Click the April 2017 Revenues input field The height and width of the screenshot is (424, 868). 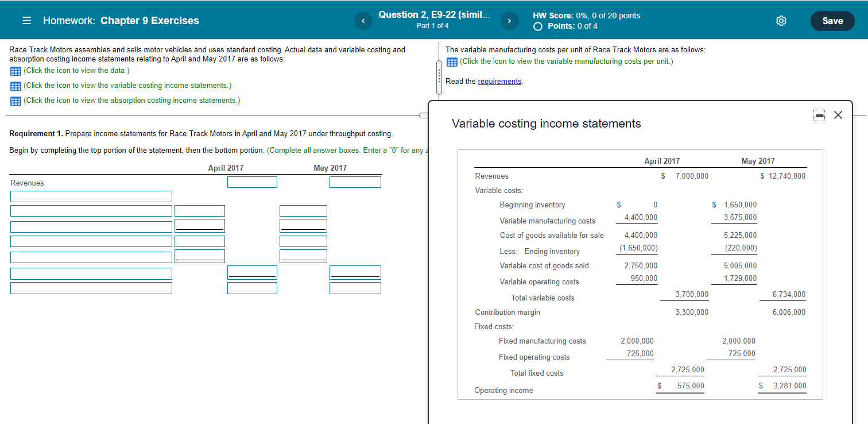[252, 182]
